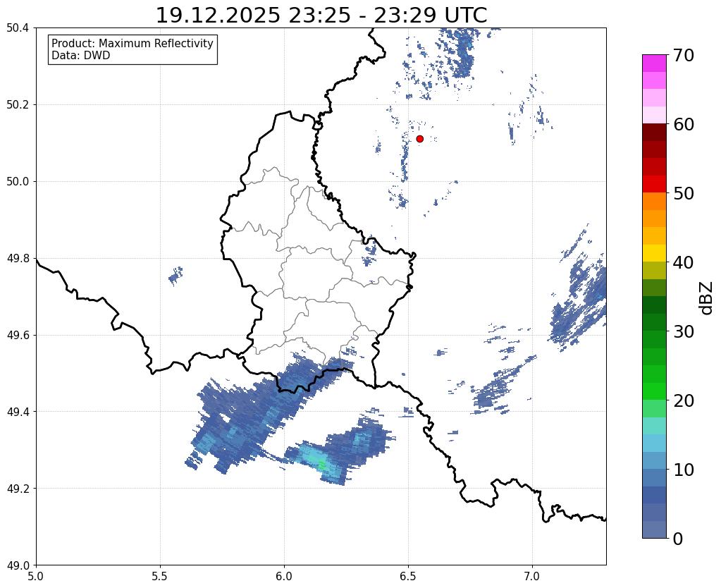Click 'Data: DWD' label text
721x588 pixels.
pos(81,56)
